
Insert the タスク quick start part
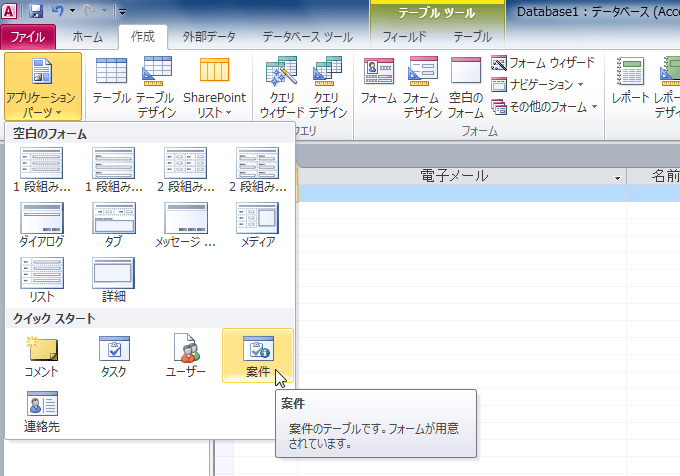(x=114, y=356)
